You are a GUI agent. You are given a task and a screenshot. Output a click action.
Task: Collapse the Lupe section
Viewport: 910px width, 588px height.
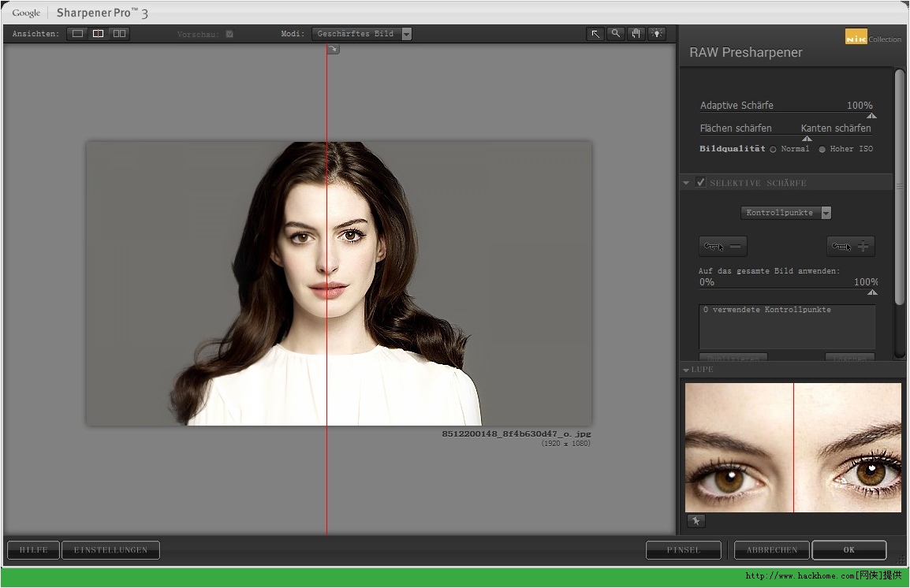687,370
